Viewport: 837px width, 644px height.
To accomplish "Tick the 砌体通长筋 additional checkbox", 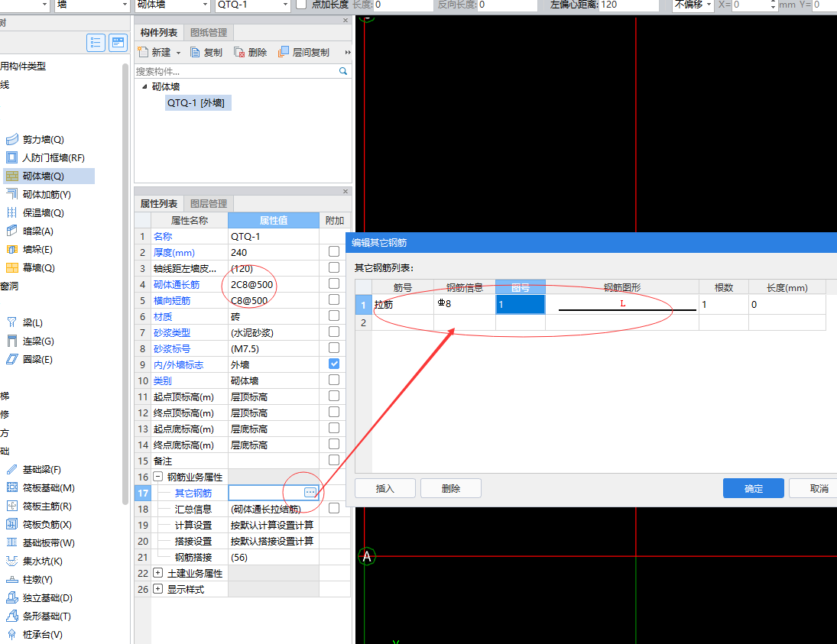I will coord(334,283).
